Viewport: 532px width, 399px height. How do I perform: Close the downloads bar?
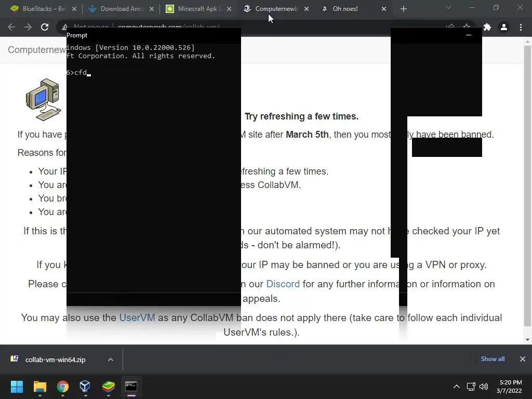tap(523, 359)
